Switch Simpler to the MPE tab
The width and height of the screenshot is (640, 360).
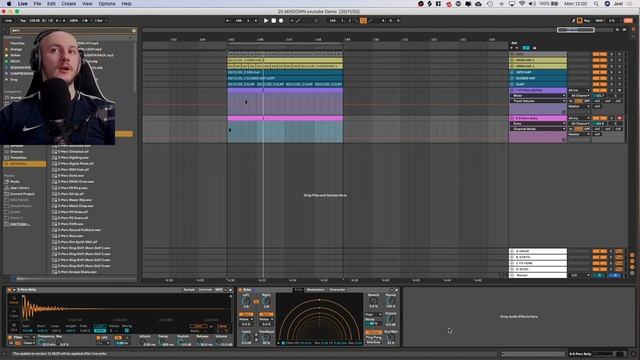pos(219,290)
